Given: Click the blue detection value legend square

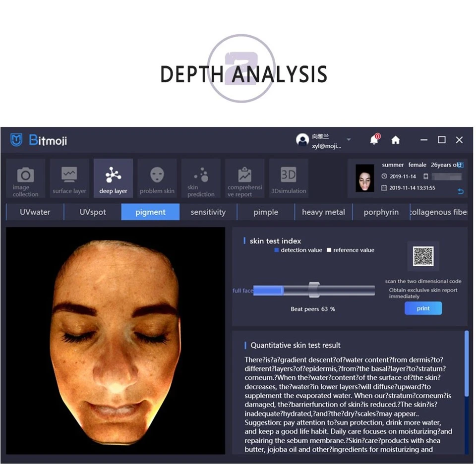Looking at the screenshot, I should pos(276,250).
